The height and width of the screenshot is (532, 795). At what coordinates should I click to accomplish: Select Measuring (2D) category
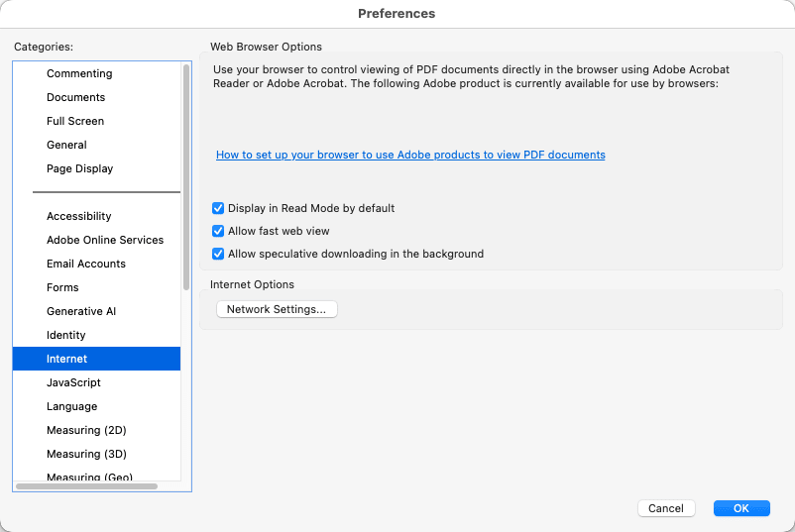tap(96, 430)
